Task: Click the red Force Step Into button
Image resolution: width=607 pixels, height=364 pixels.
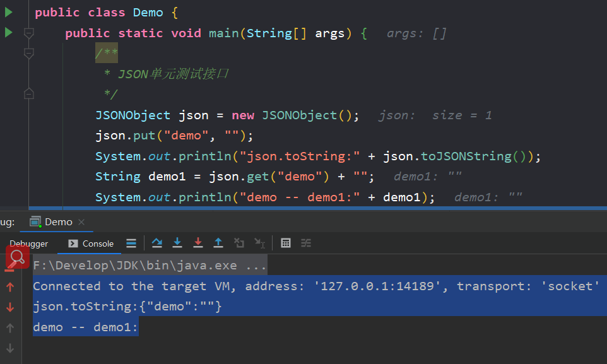Action: click(x=198, y=243)
